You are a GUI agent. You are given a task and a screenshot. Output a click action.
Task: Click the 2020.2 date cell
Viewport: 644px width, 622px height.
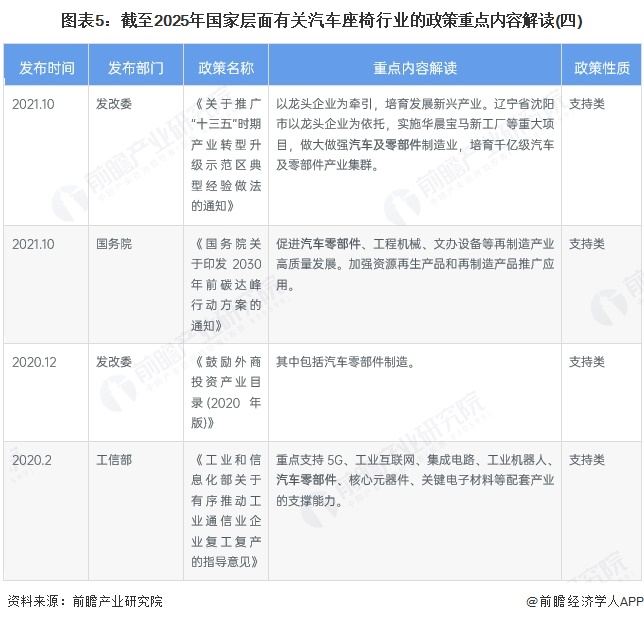pos(31,460)
